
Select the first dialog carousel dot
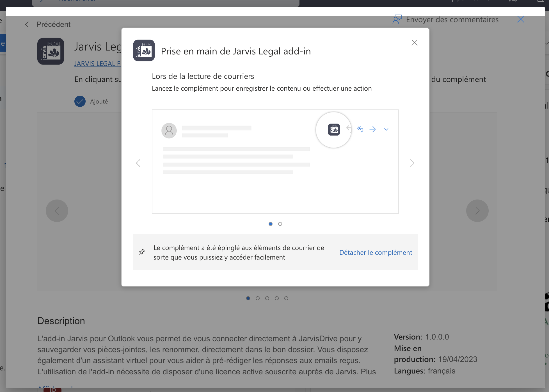tap(271, 224)
